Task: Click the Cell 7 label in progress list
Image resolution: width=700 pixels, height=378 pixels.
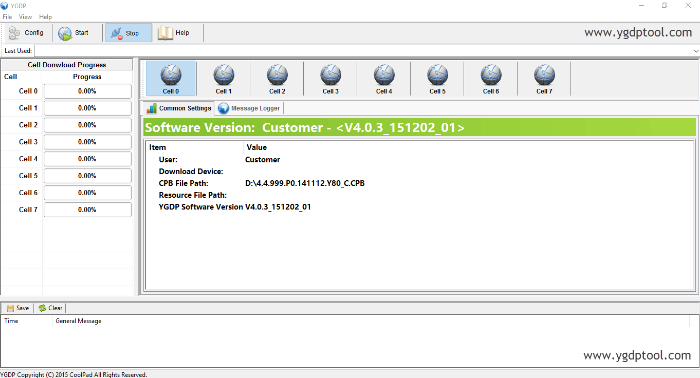Action: click(28, 210)
